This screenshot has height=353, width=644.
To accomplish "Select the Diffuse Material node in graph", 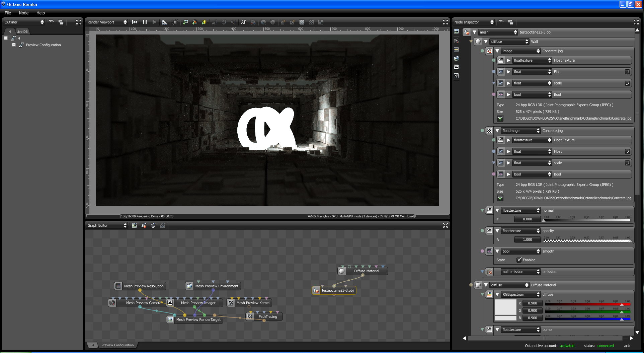I will click(363, 271).
